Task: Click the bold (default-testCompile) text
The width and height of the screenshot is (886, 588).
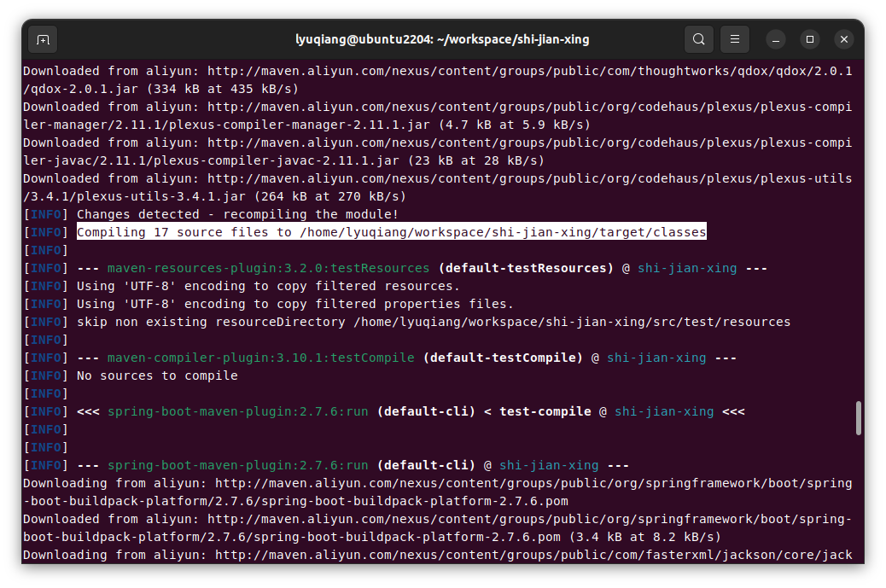Action: [503, 358]
